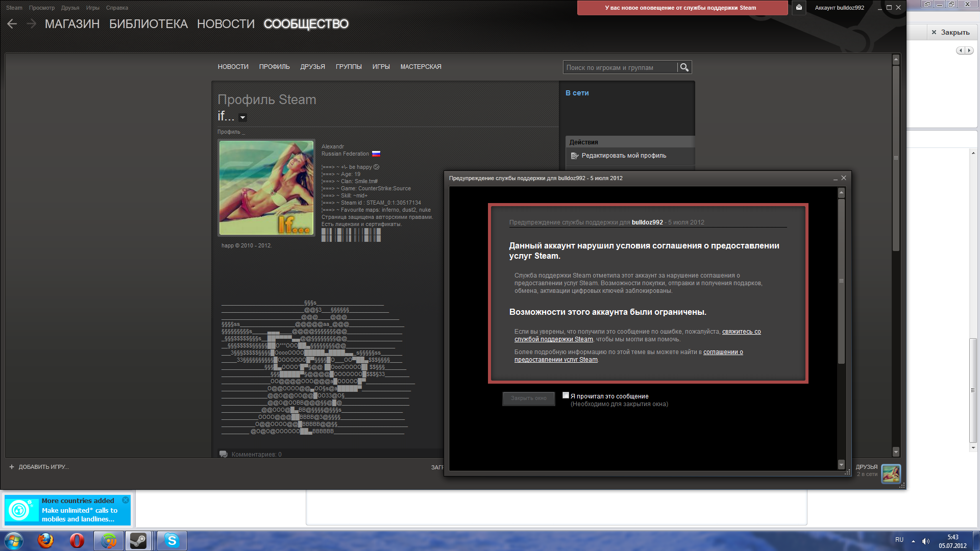Go forward with the Steam forward arrow
980x551 pixels.
click(x=31, y=23)
